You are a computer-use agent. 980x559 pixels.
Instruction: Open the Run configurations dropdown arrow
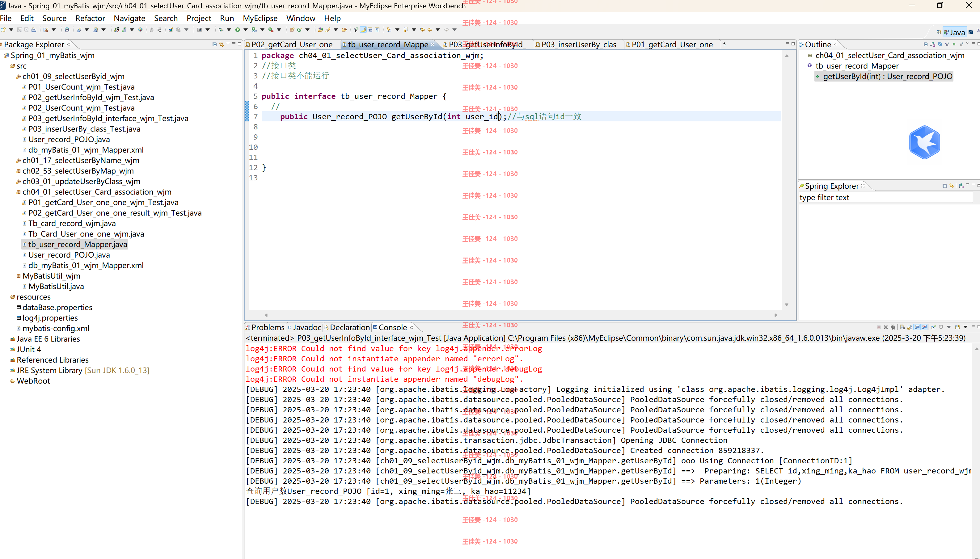click(245, 30)
